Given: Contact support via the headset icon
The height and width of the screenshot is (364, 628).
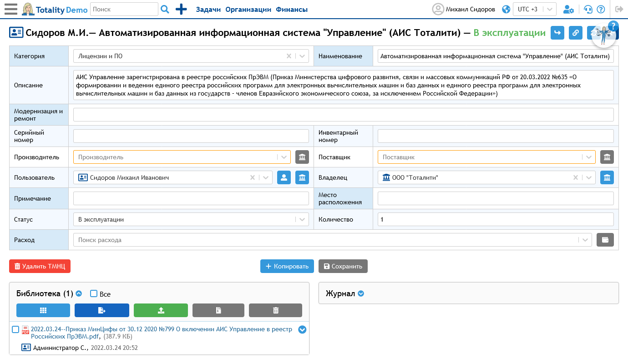Looking at the screenshot, I should tap(588, 9).
